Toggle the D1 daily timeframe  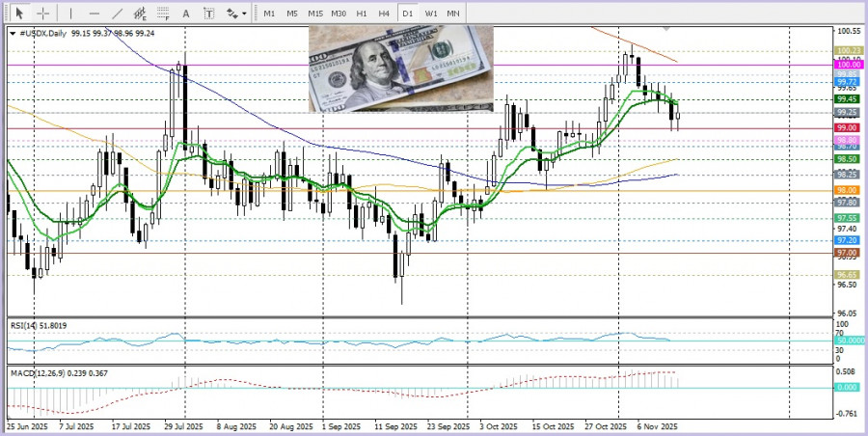tap(407, 14)
